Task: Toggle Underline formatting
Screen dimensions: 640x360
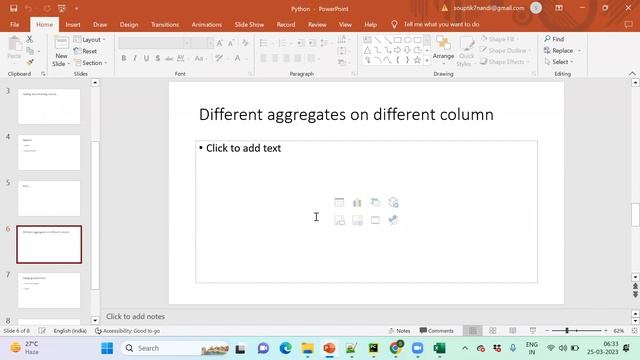Action: coord(146,58)
